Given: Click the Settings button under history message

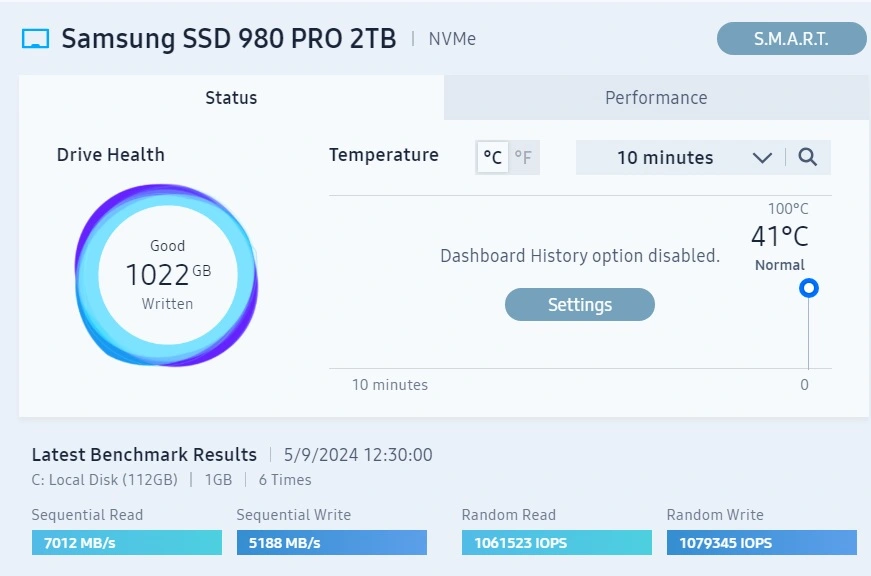Looking at the screenshot, I should [579, 304].
